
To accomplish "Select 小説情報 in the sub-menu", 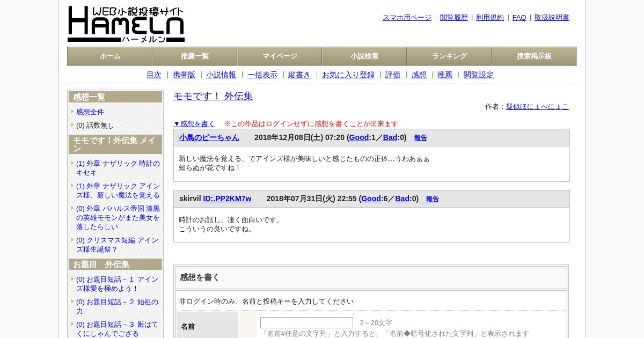I will [221, 75].
